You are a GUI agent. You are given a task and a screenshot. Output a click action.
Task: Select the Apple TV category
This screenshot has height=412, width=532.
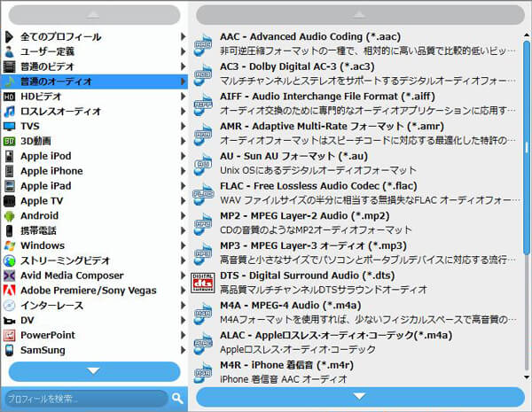click(x=94, y=201)
